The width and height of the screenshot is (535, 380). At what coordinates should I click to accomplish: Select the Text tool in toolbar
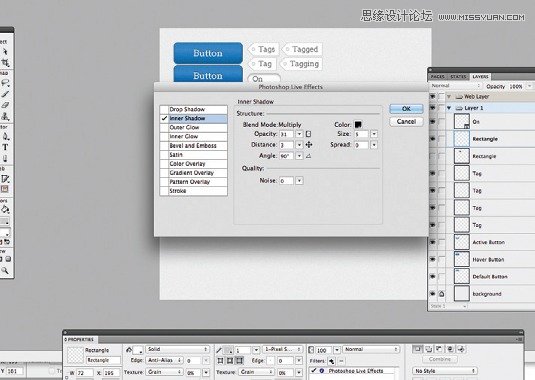pos(5,147)
